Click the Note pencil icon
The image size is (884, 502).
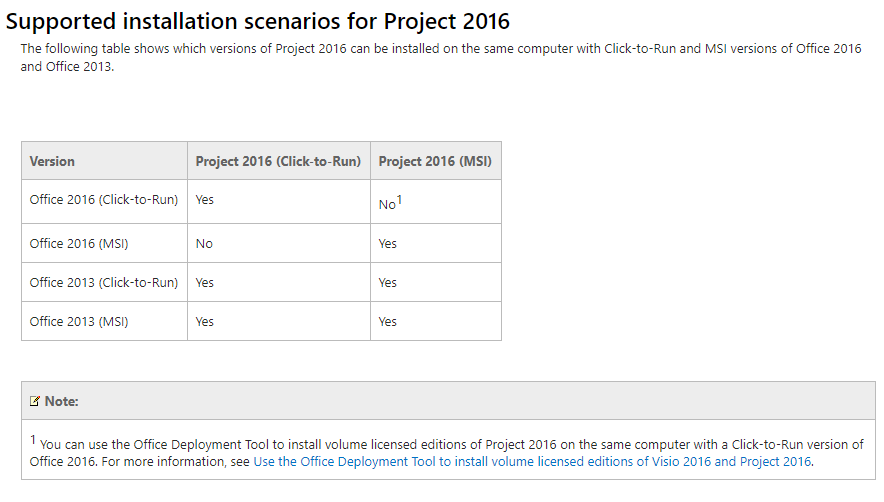click(35, 401)
